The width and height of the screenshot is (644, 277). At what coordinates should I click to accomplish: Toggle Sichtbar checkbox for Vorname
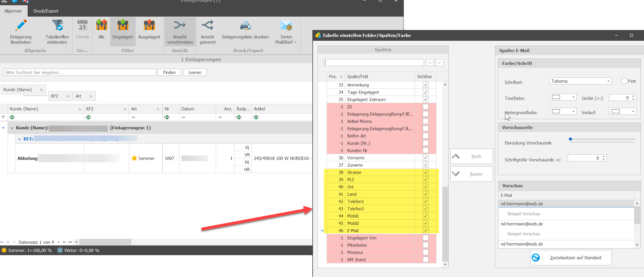425,158
